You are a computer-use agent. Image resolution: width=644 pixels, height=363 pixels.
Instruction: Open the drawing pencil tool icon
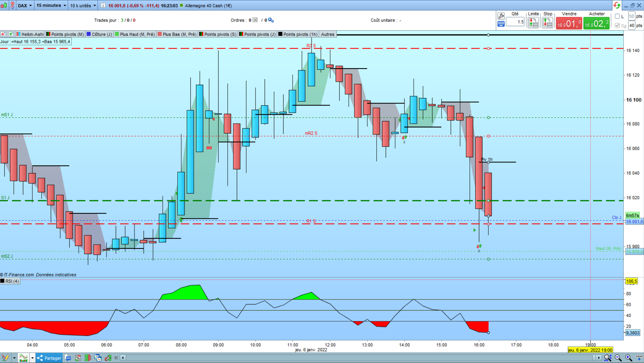[x=5, y=358]
